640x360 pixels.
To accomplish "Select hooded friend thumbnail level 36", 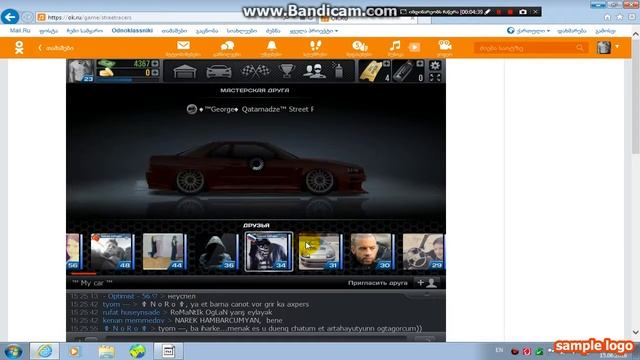I will tap(216, 252).
